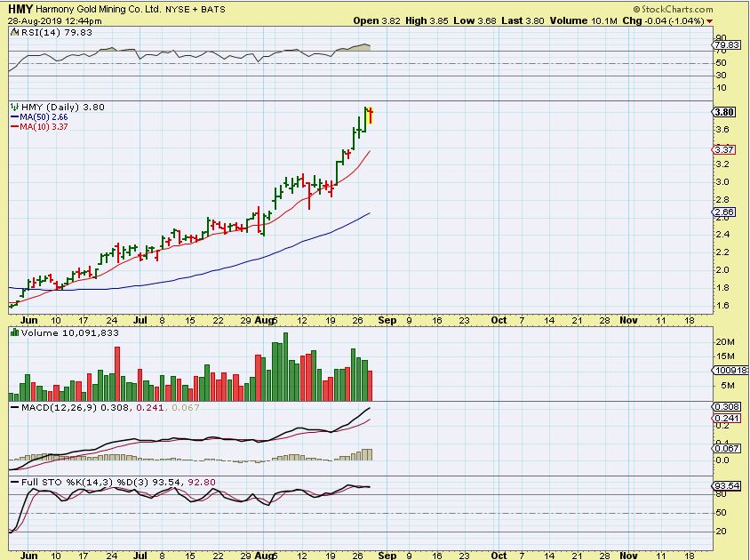Click the 93.54 stochastic tag on the right axis
750x560 pixels.
coord(727,486)
